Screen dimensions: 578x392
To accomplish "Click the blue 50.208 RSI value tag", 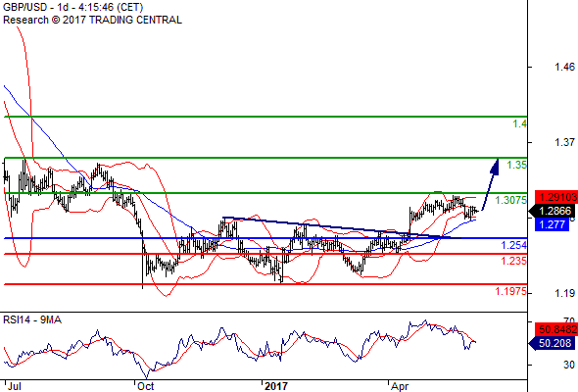I will (552, 343).
